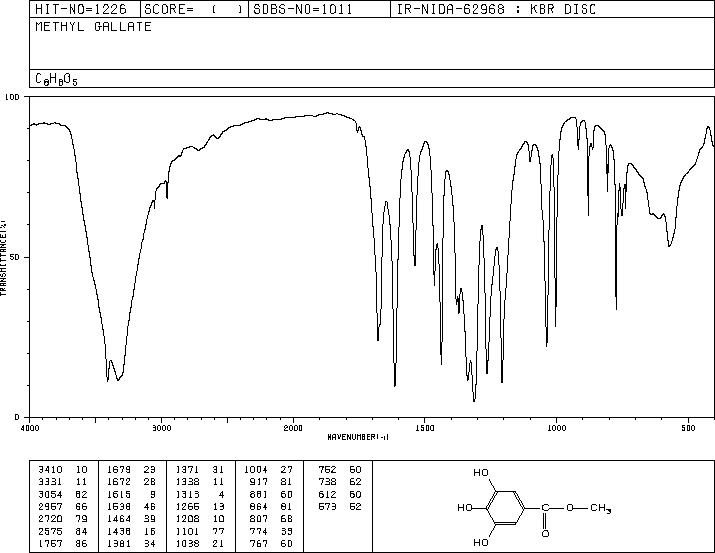This screenshot has height=553, width=715.
Task: Click the 1464 entry in peak table
Action: click(x=119, y=519)
